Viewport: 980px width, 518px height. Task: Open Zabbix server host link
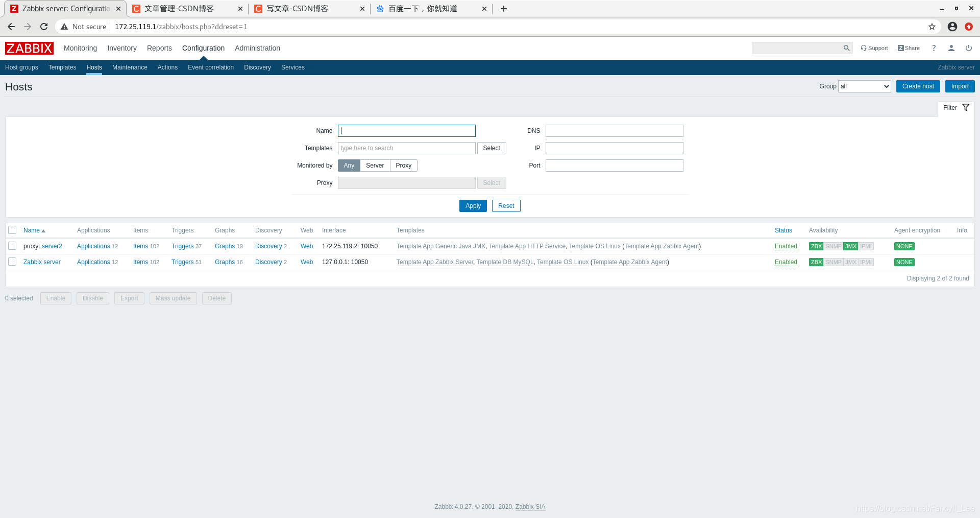pyautogui.click(x=42, y=262)
